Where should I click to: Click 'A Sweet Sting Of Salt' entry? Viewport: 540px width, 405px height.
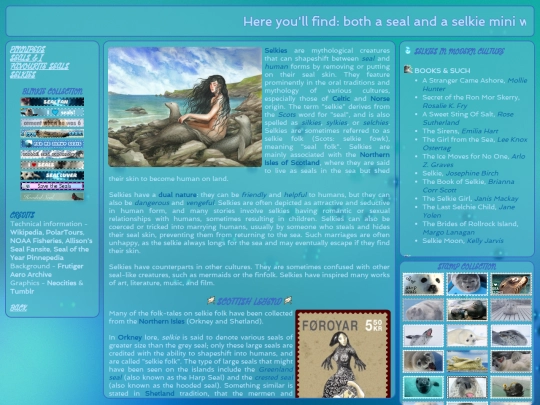click(468, 118)
